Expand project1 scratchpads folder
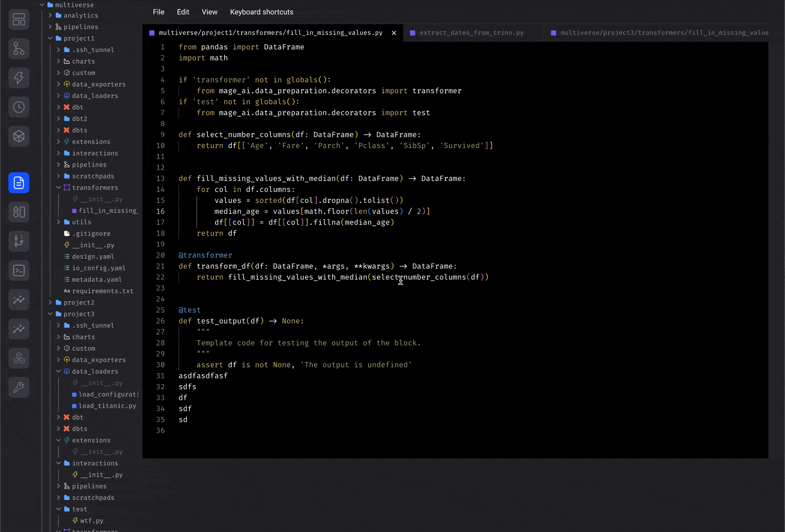 [x=58, y=176]
